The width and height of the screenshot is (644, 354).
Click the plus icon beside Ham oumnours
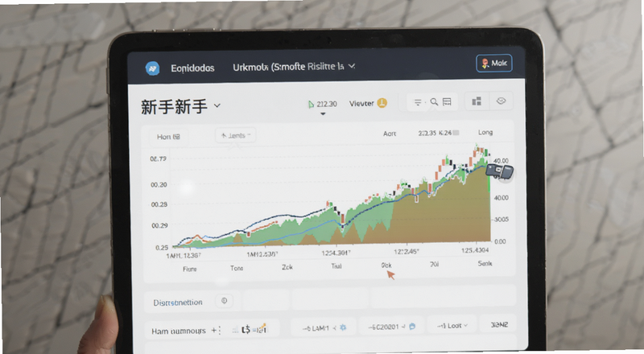[x=213, y=330]
